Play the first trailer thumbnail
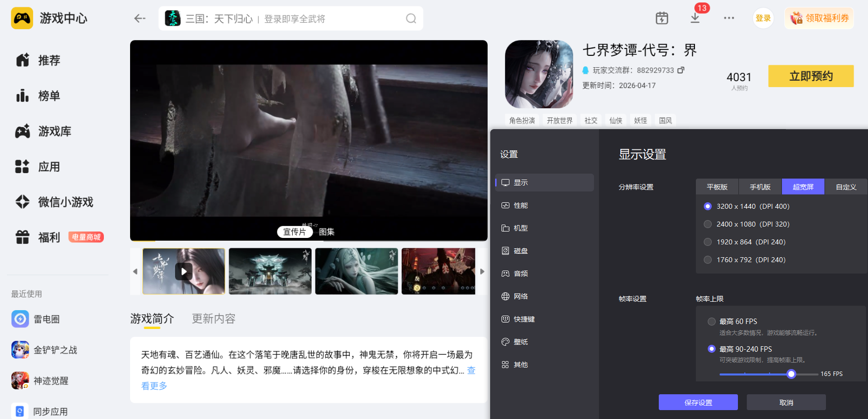868x419 pixels. 184,271
